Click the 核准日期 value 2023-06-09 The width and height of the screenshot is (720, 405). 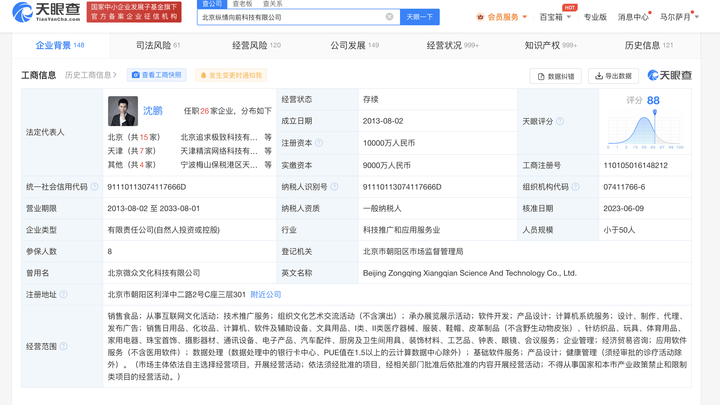click(623, 208)
